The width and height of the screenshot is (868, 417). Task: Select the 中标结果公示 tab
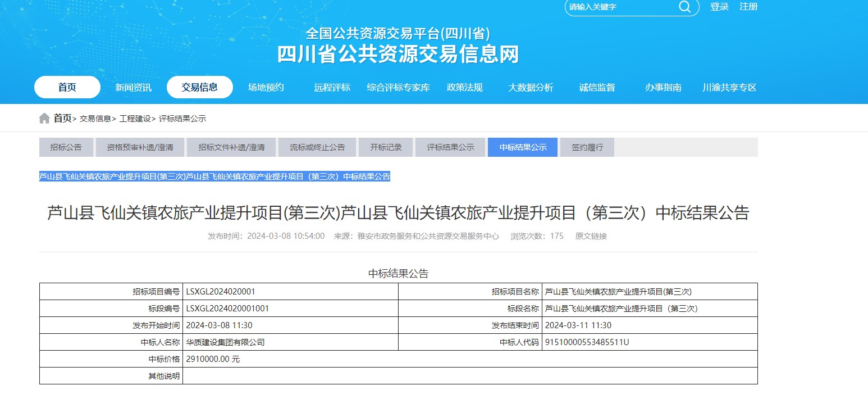pyautogui.click(x=523, y=147)
